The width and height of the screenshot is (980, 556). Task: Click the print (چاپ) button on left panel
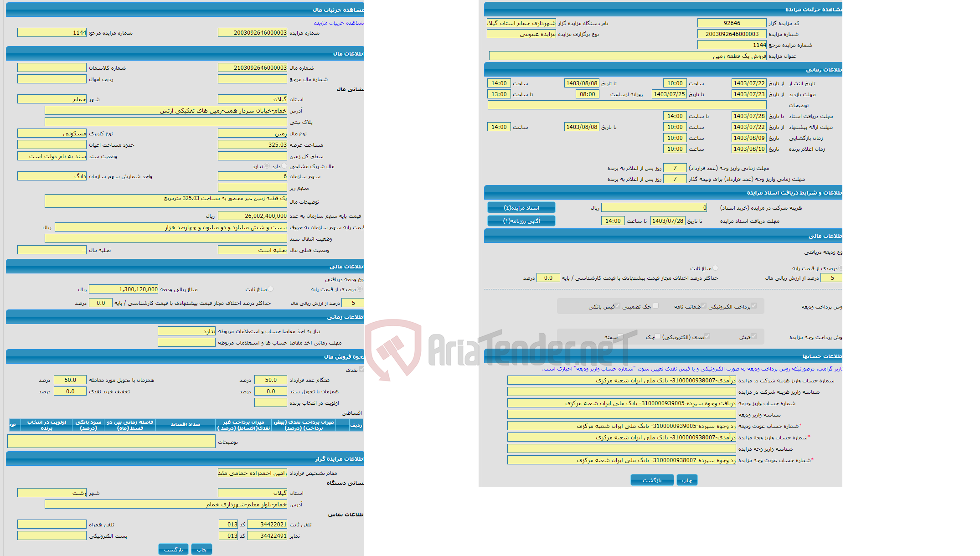click(x=204, y=548)
